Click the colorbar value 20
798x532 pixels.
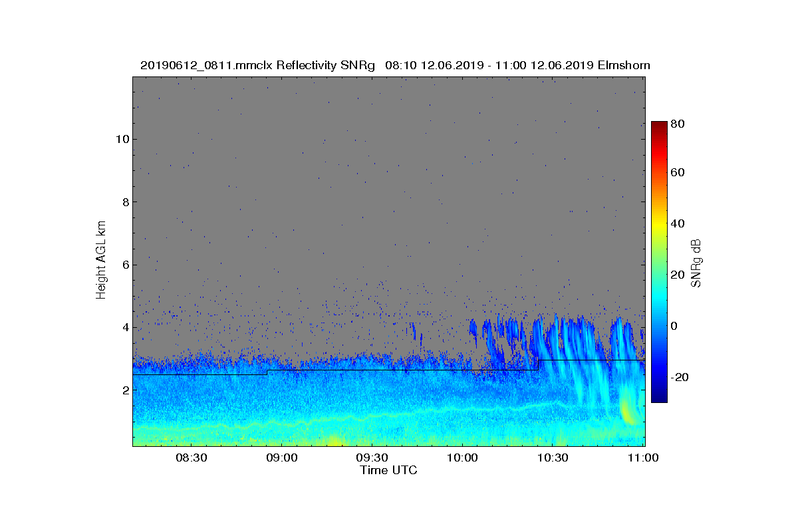click(x=678, y=275)
